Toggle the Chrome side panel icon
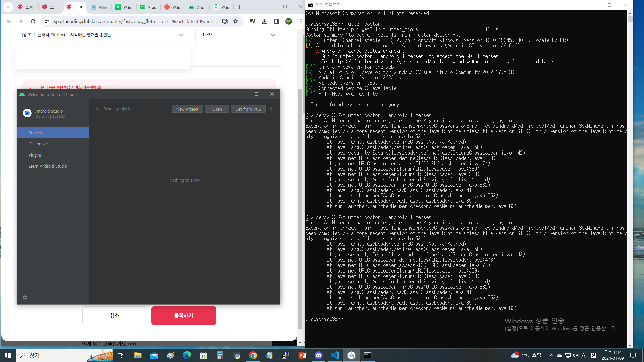 277,21
